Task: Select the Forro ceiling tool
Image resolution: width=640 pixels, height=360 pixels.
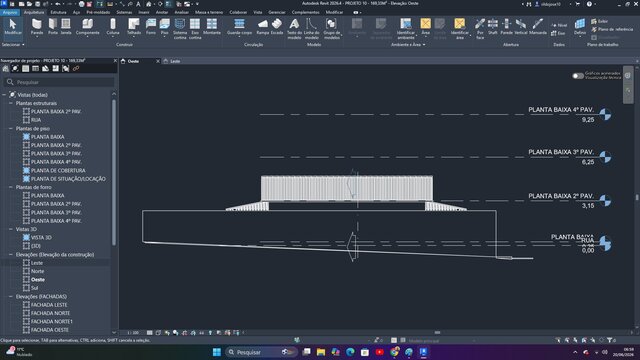Action: click(x=151, y=27)
